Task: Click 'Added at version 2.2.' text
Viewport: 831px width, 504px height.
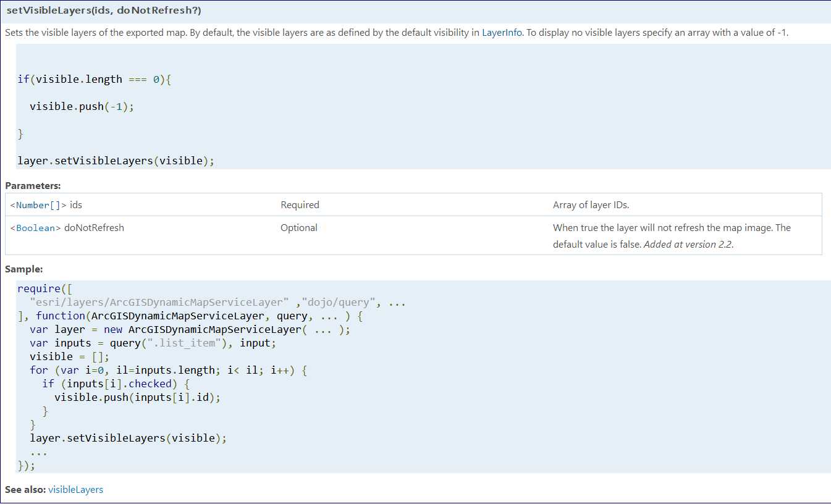Action: [688, 244]
